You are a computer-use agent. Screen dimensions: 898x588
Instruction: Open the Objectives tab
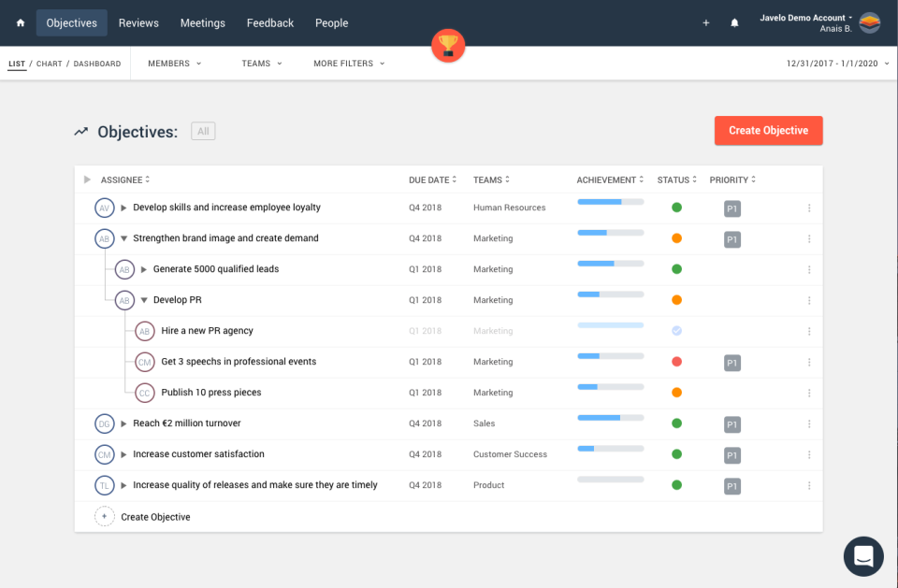pos(72,22)
